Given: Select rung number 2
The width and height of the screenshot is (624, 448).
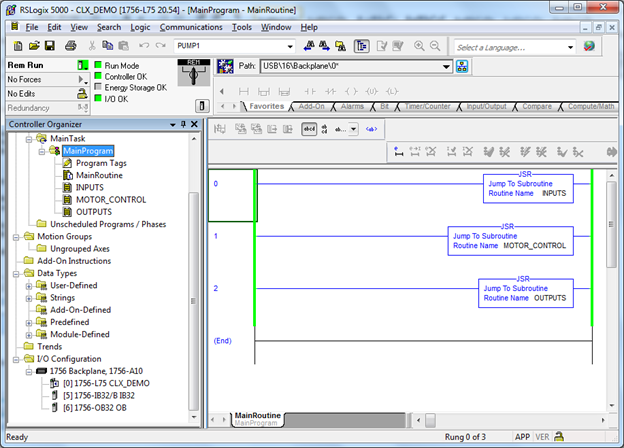Looking at the screenshot, I should point(216,288).
